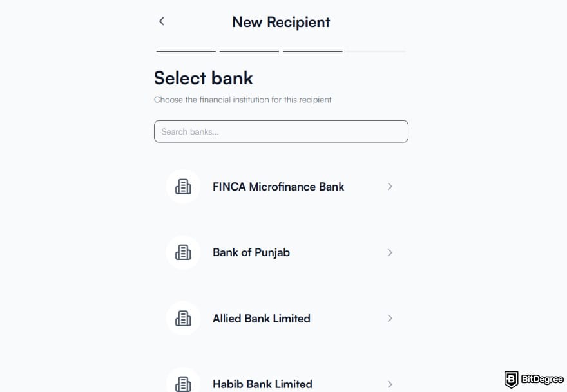Image resolution: width=567 pixels, height=392 pixels.
Task: Click the Allied Bank Limited bank icon
Action: (183, 318)
